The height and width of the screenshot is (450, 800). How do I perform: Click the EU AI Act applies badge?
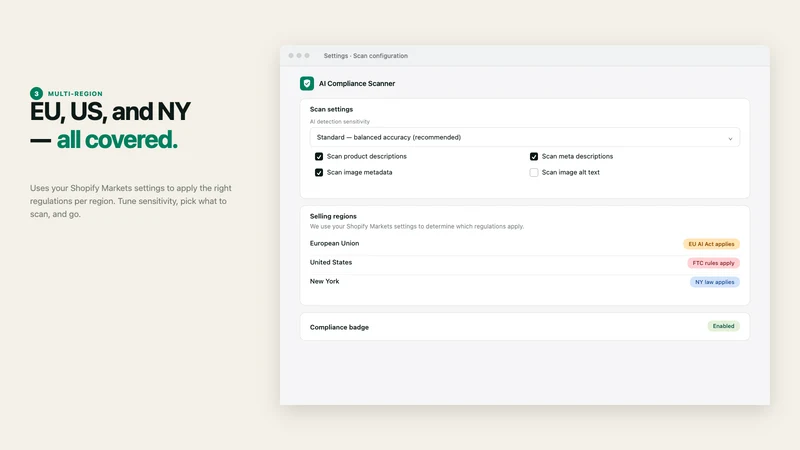tap(711, 244)
